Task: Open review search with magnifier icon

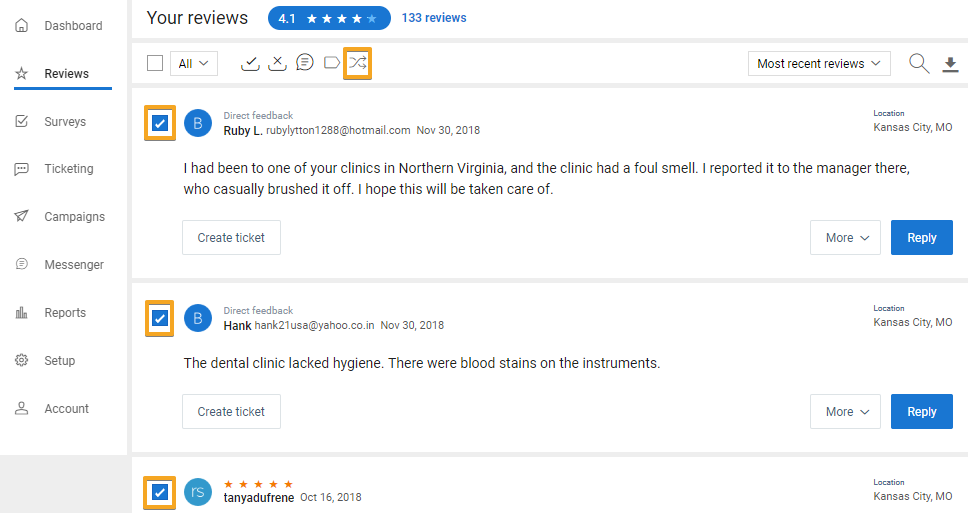Action: point(919,63)
